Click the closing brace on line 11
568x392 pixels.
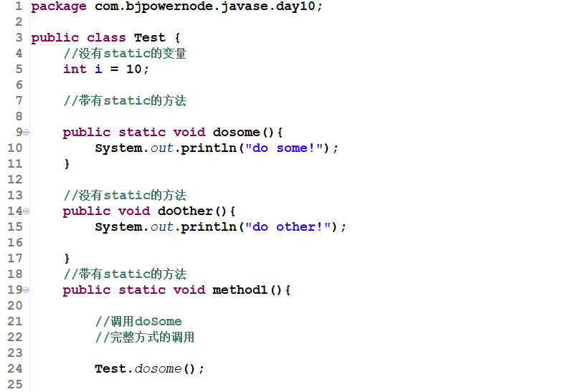point(67,164)
